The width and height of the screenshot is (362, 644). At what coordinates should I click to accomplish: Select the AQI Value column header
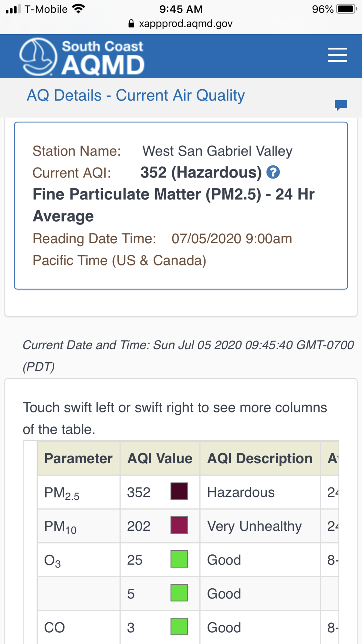pos(160,458)
